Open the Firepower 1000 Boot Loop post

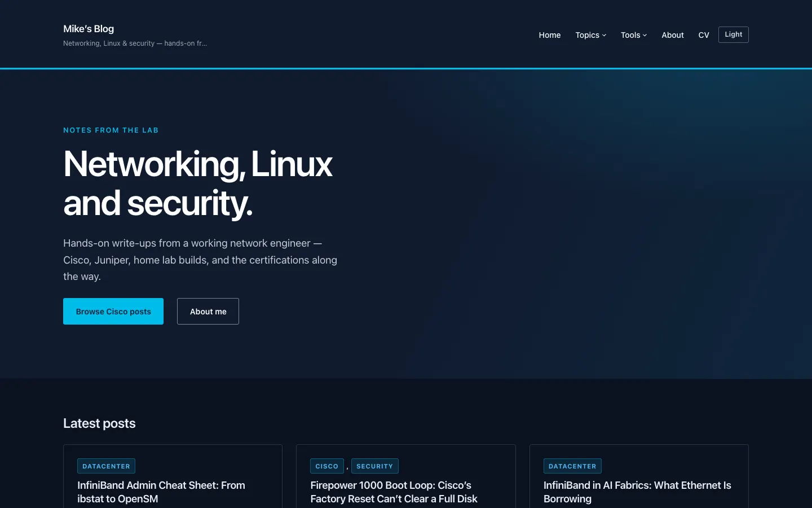394,492
